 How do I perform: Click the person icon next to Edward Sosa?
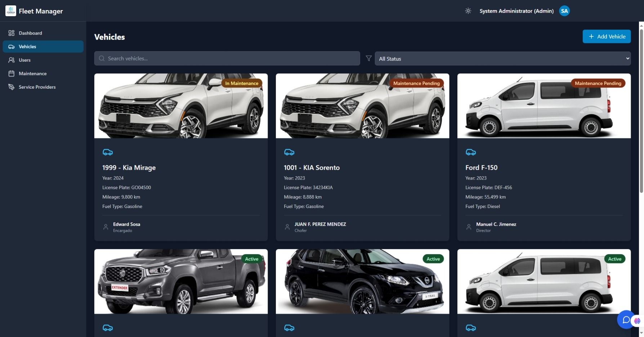[106, 227]
